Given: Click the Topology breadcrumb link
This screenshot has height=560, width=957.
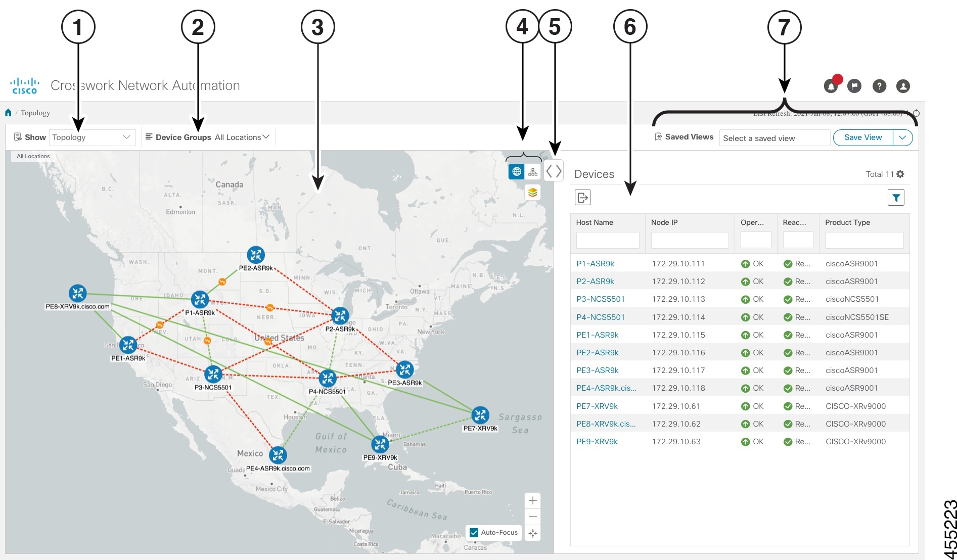Looking at the screenshot, I should click(35, 112).
